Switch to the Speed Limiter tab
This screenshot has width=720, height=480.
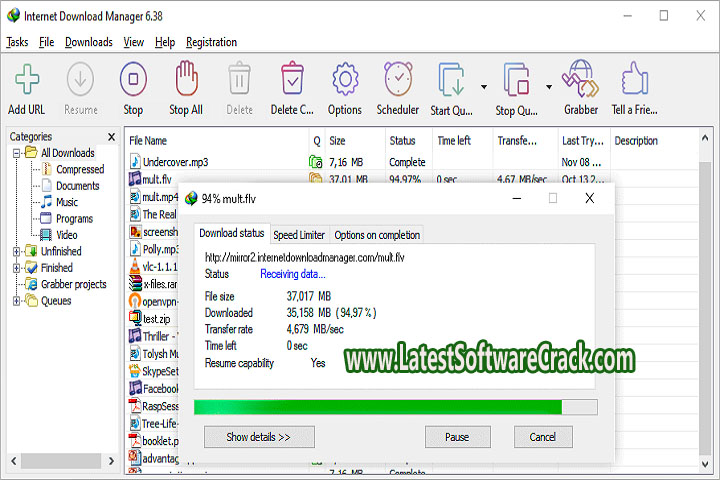299,235
